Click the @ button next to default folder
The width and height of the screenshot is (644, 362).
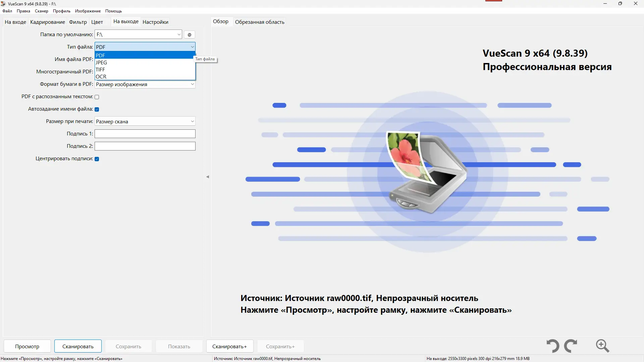(190, 35)
